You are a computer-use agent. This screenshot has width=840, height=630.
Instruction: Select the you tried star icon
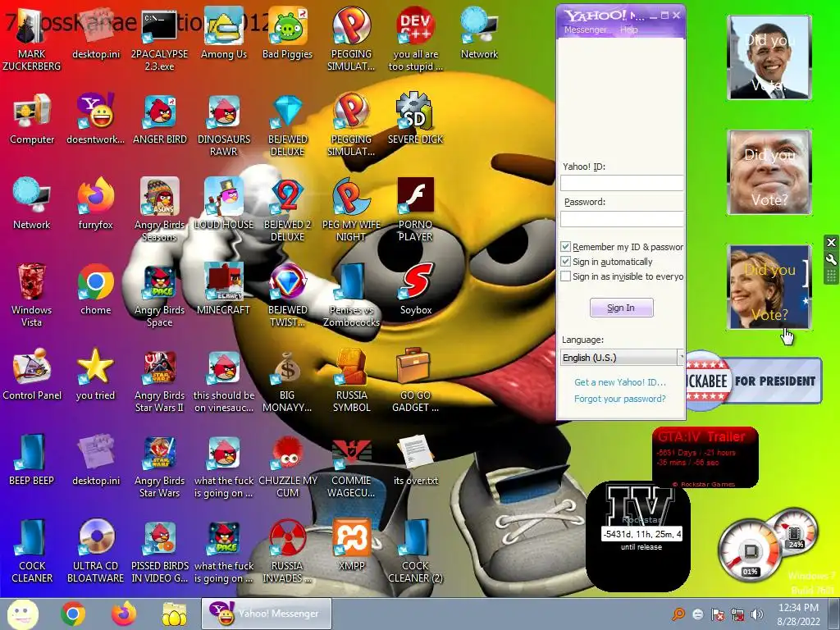coord(95,375)
